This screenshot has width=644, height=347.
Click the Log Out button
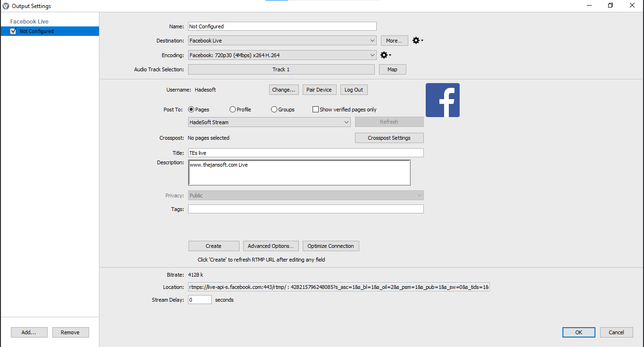coord(354,90)
